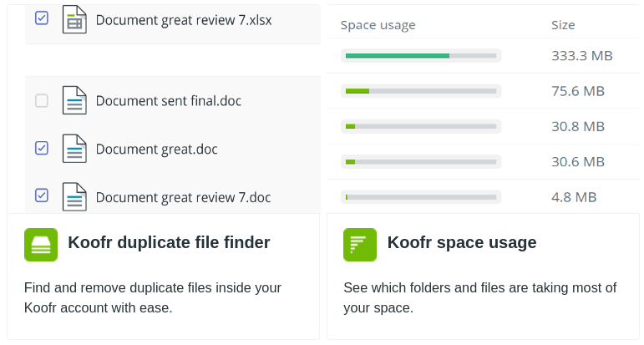644x345 pixels.
Task: Click the 30.8 MB size value
Action: pyautogui.click(x=578, y=126)
